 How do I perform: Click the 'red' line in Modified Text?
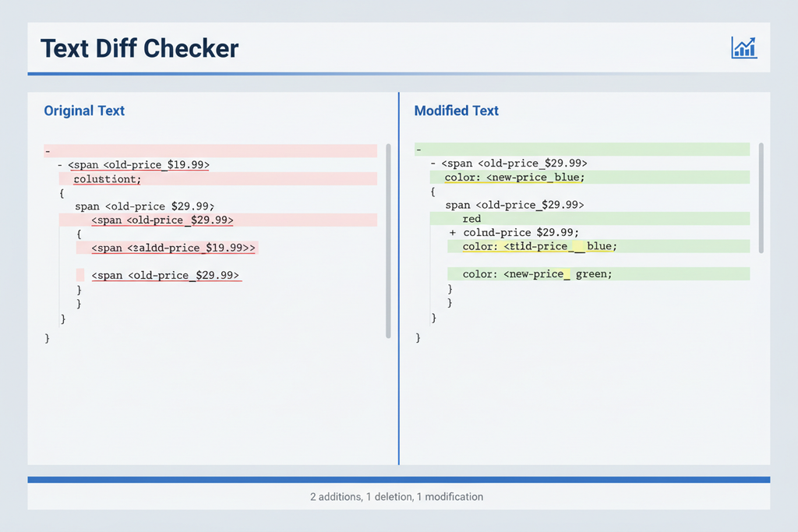(471, 219)
